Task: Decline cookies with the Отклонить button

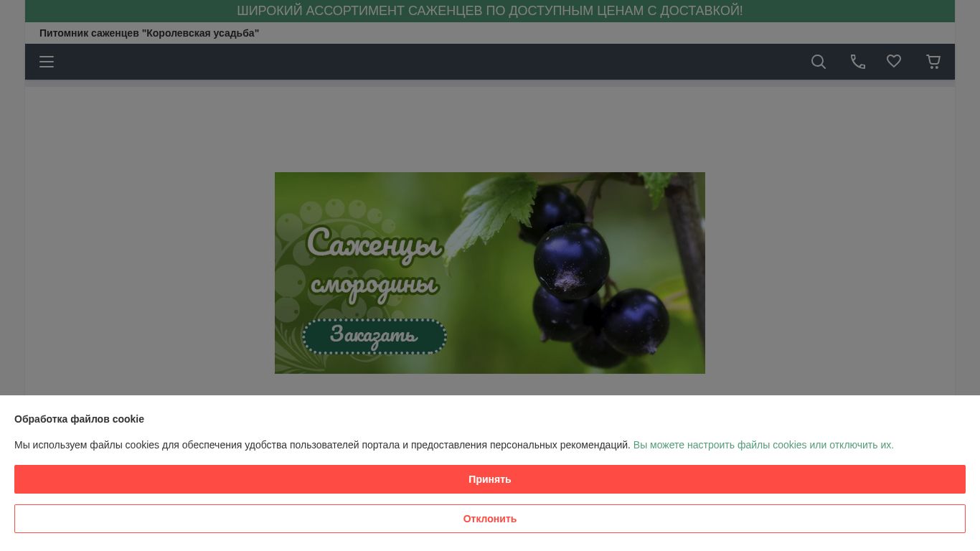Action: 490,519
